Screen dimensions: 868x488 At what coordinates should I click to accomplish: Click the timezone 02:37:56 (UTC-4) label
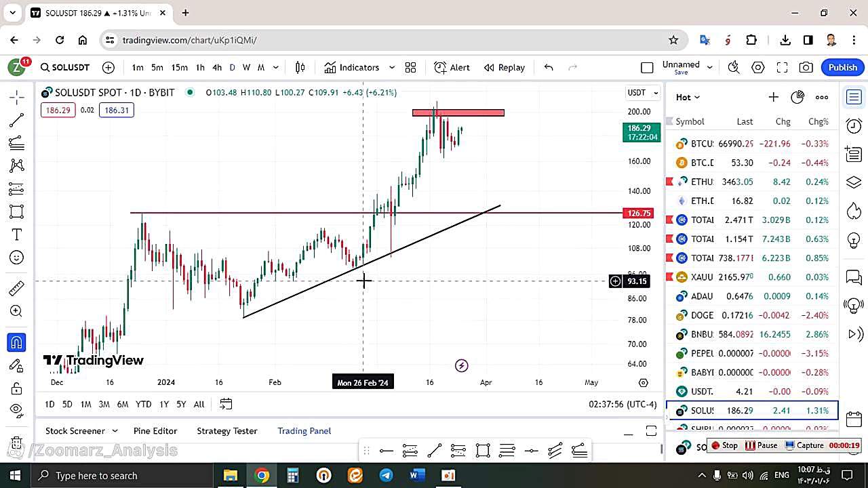pos(623,404)
